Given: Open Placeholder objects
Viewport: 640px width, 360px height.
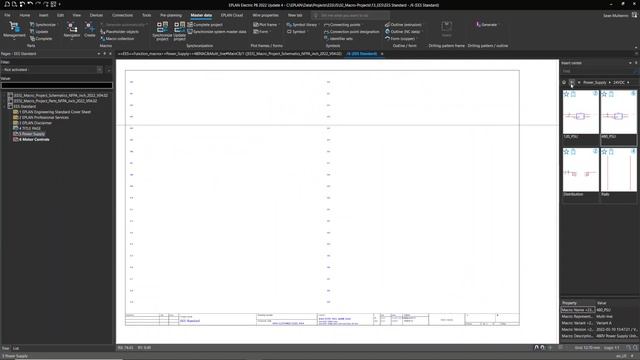Looking at the screenshot, I should (120, 31).
